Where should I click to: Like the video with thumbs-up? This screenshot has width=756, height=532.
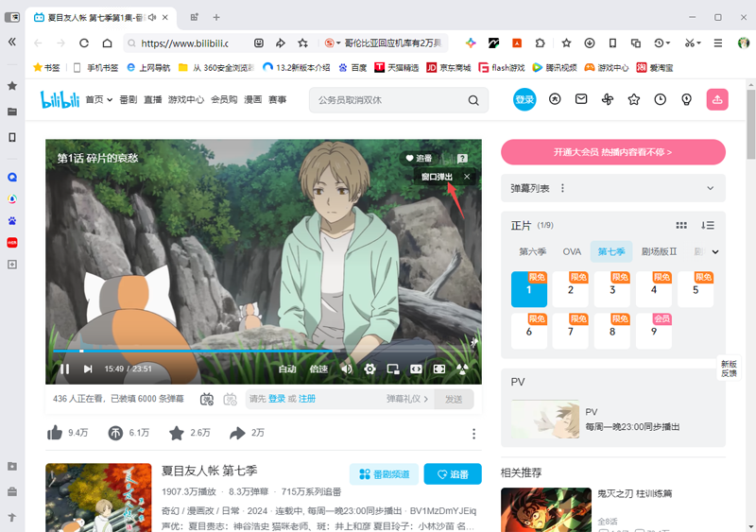click(55, 433)
